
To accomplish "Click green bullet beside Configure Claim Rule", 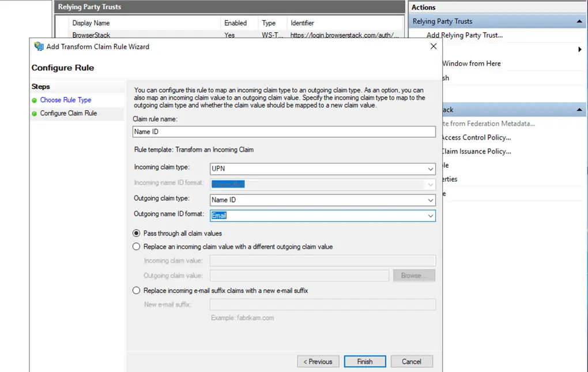I will 35,114.
